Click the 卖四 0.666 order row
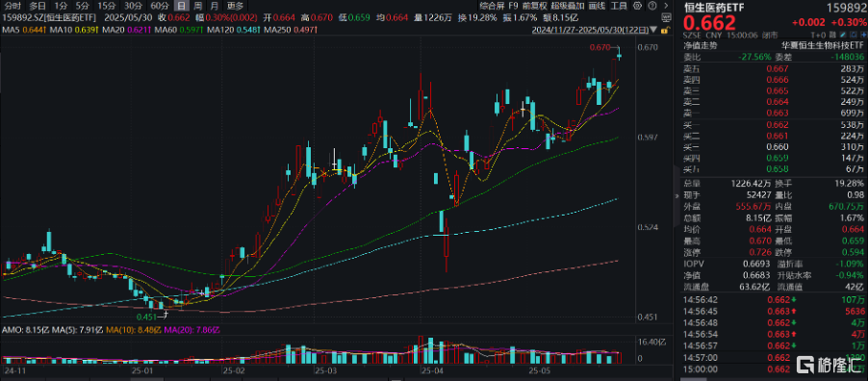Viewport: 868px width, 381px height. point(774,80)
